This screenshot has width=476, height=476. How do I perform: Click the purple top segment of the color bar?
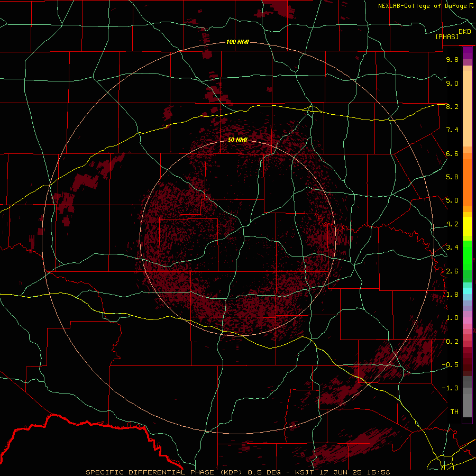pos(467,53)
